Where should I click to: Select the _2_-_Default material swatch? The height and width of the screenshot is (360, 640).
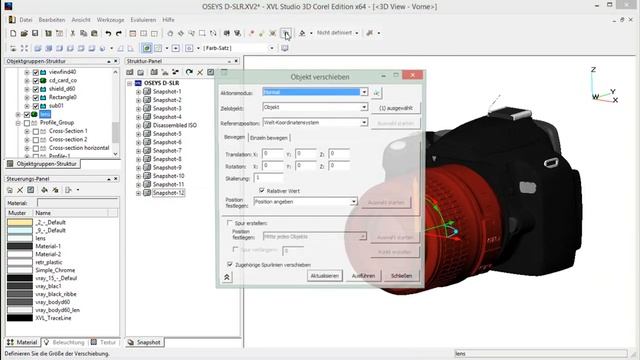tap(20, 222)
